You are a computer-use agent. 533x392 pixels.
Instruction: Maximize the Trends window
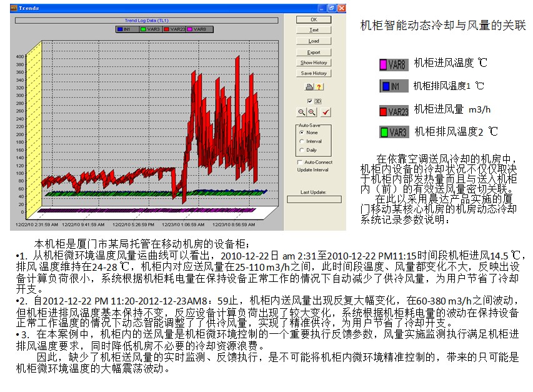(x=332, y=8)
